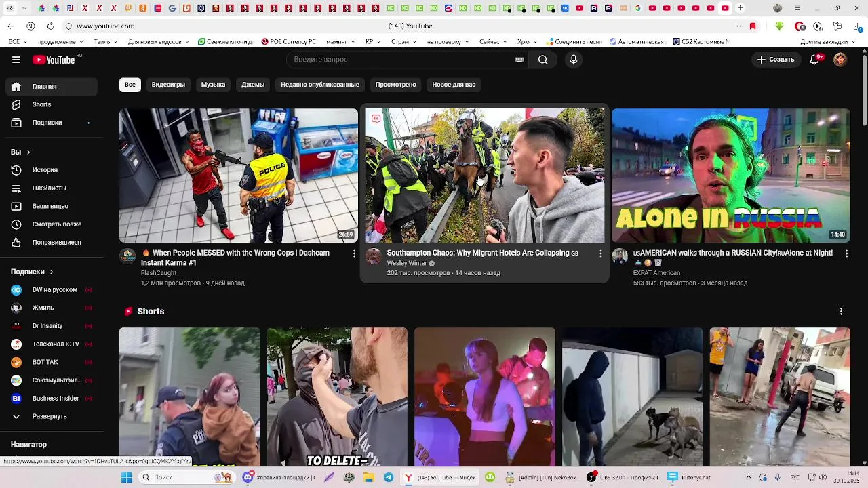Select the 'Музыка' filter chip

point(213,85)
